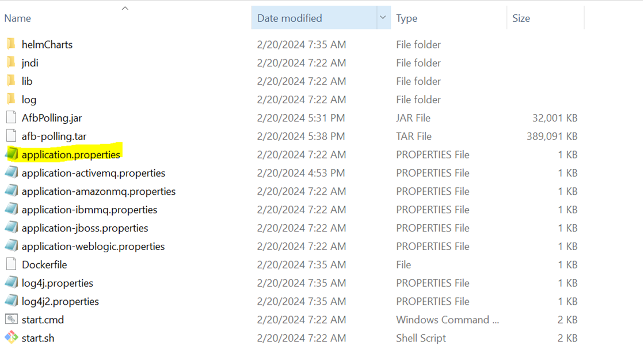
Task: Click the jndi folder icon
Action: 12,63
